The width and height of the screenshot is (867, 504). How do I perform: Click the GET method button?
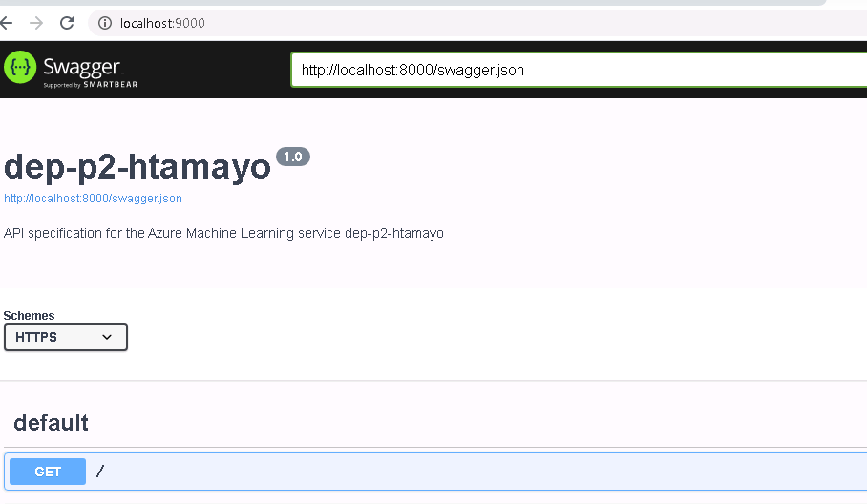[48, 472]
